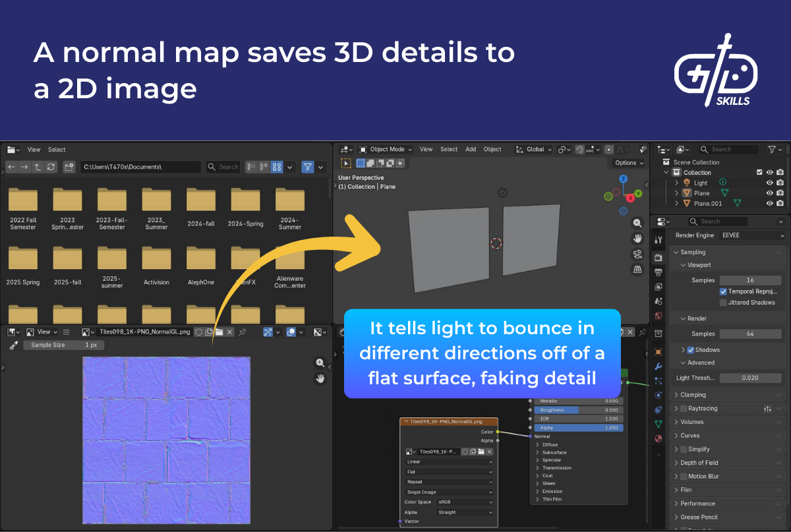Click the Documents file path input field
The image size is (791, 532).
click(x=140, y=167)
